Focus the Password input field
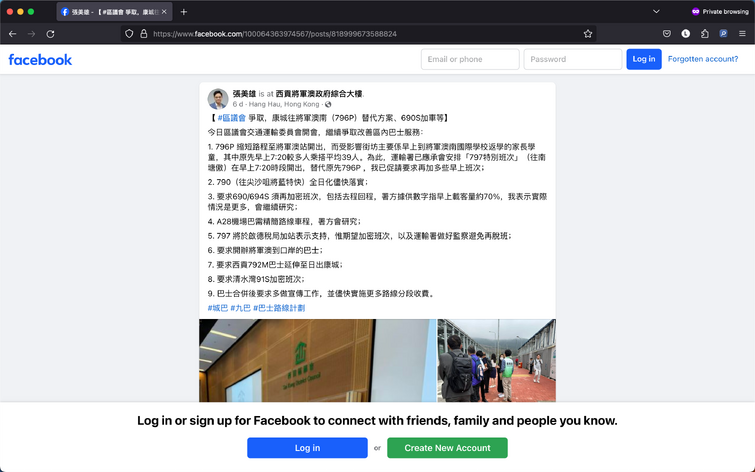The height and width of the screenshot is (472, 755). click(573, 59)
